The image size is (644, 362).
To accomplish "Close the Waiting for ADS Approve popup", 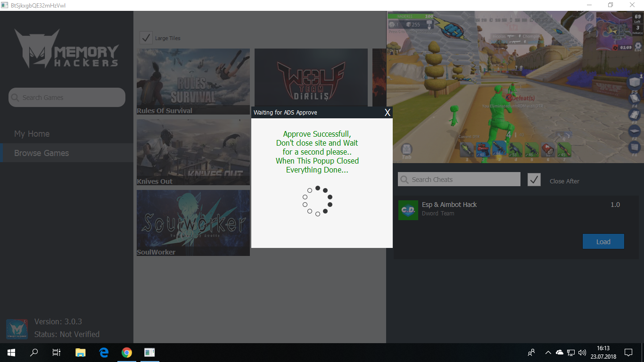I will (388, 112).
